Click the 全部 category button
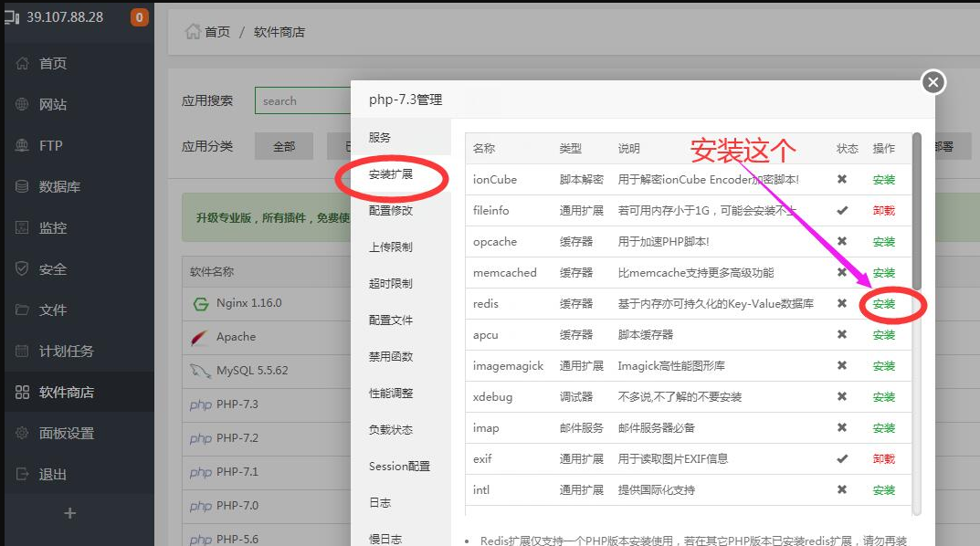The width and height of the screenshot is (980, 546). 284,146
